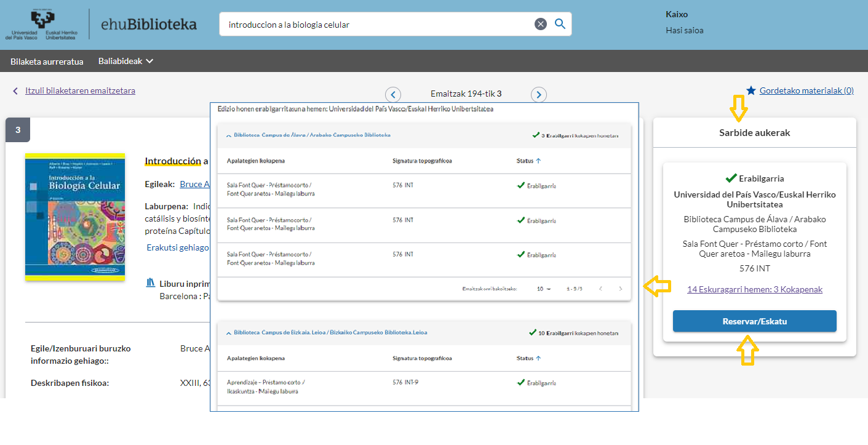Previous page arrow in Álava holdings table
Screen dimensions: 868x445
pos(600,289)
